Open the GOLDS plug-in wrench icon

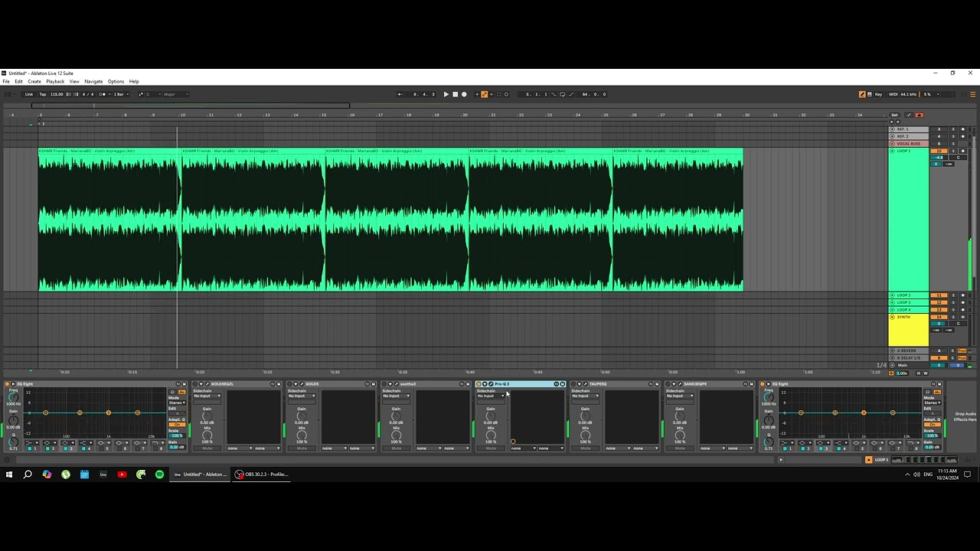tap(302, 384)
